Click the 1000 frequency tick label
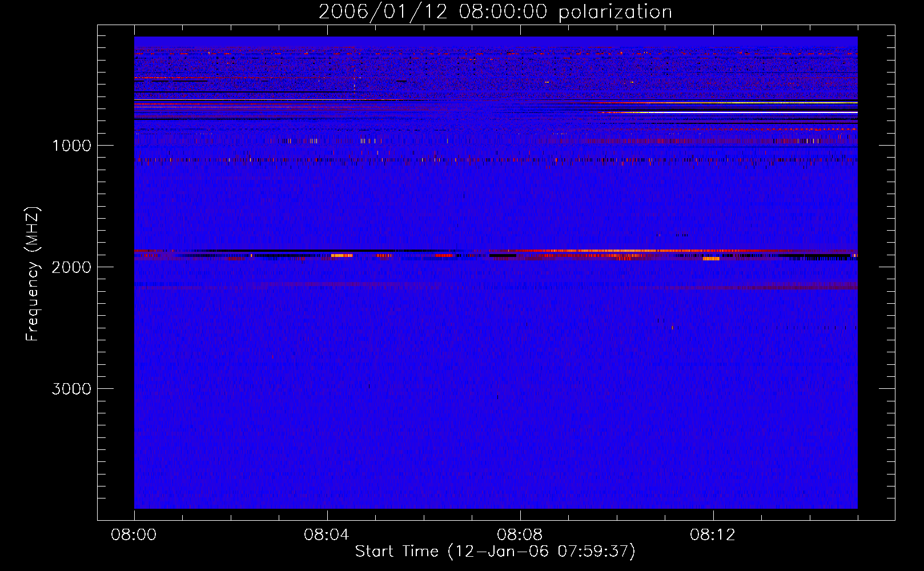Viewport: 924px width, 571px height. point(72,146)
